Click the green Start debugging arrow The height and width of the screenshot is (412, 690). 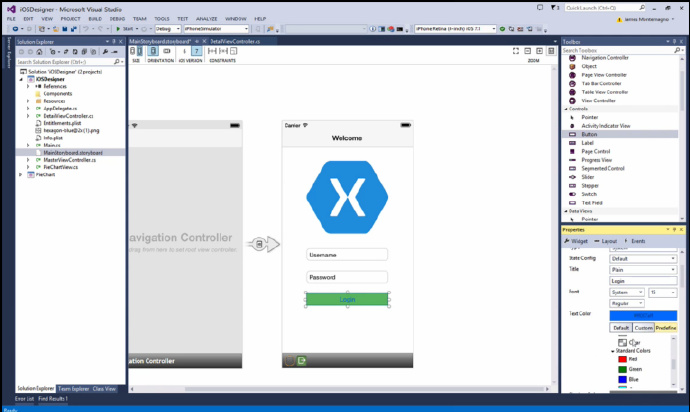click(x=118, y=29)
